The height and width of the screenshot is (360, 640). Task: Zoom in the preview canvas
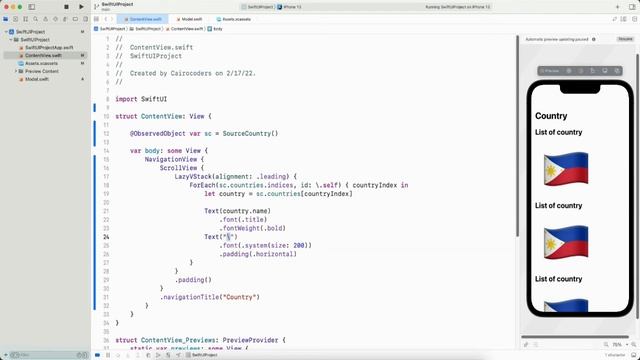coord(634,345)
